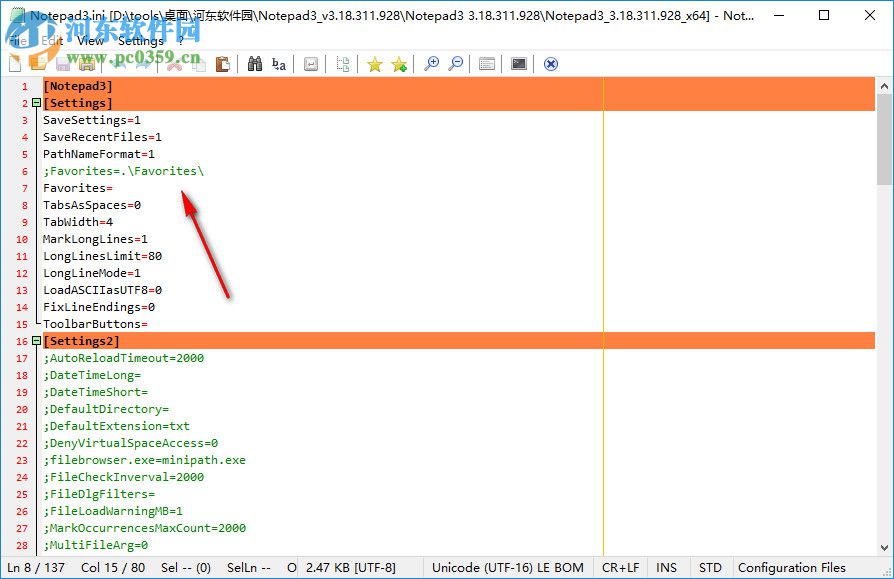
Task: Click the Sel -- (0) status field
Action: click(x=186, y=568)
